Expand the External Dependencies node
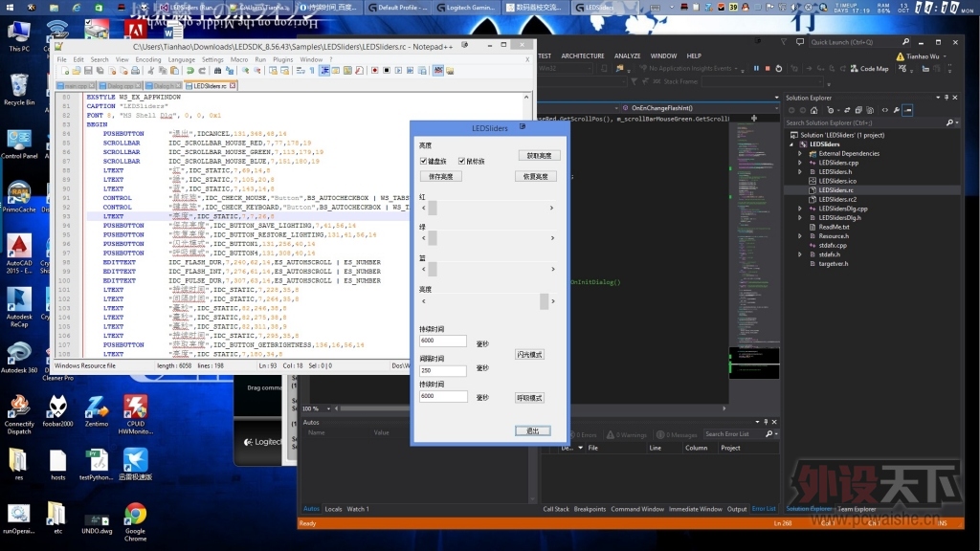Viewport: 980px width, 551px height. point(800,154)
